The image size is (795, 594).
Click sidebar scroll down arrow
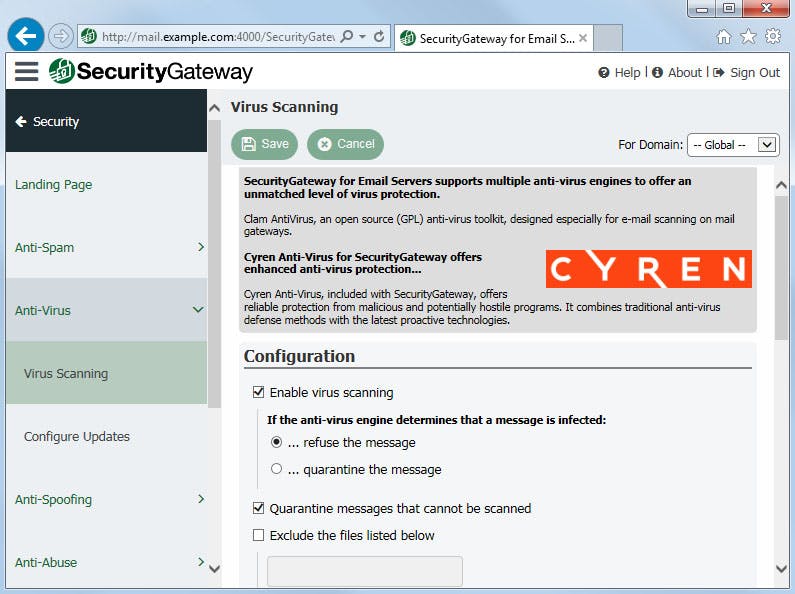pyautogui.click(x=214, y=569)
